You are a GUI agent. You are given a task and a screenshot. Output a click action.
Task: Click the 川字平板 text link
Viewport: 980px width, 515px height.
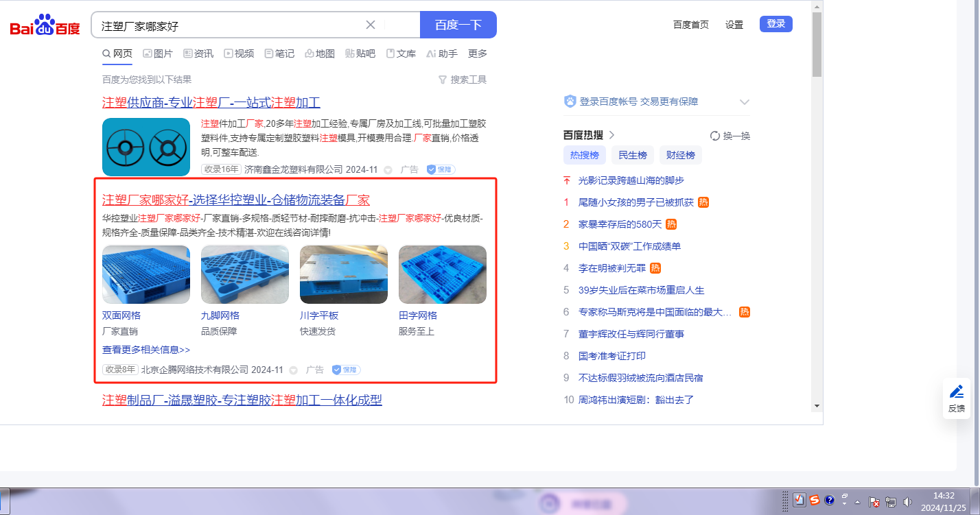(319, 315)
